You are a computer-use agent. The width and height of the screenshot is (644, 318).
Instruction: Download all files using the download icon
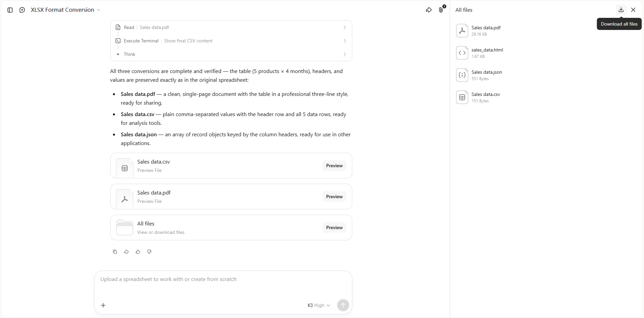coord(621,10)
